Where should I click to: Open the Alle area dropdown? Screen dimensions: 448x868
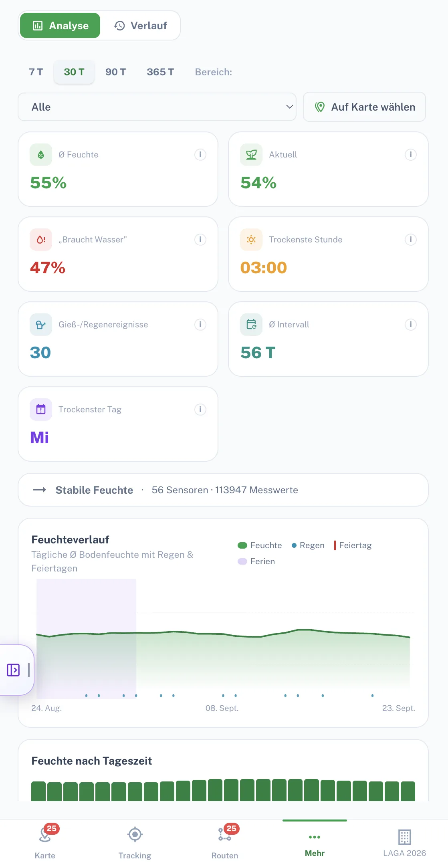tap(157, 107)
